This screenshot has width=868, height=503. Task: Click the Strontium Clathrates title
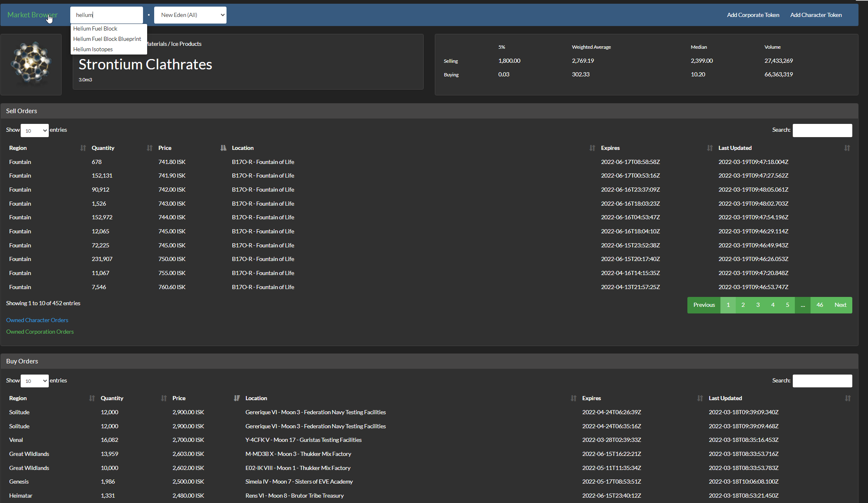[x=145, y=64]
